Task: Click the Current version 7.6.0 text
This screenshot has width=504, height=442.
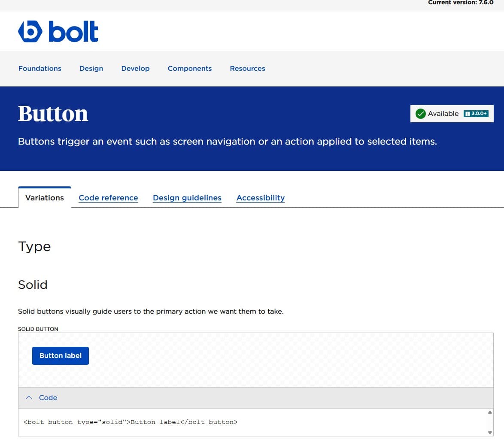Action: (460, 3)
